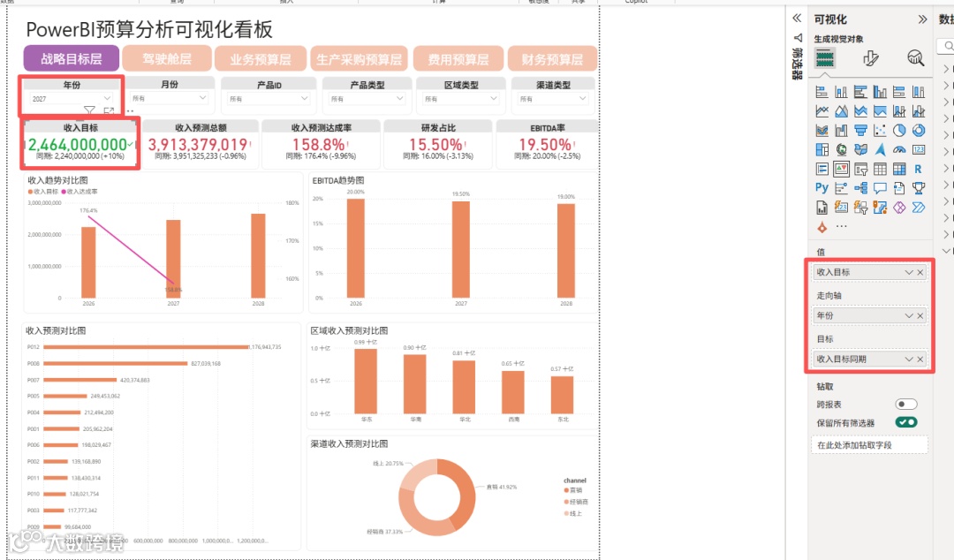Select the stacked bar chart visual

(x=822, y=92)
